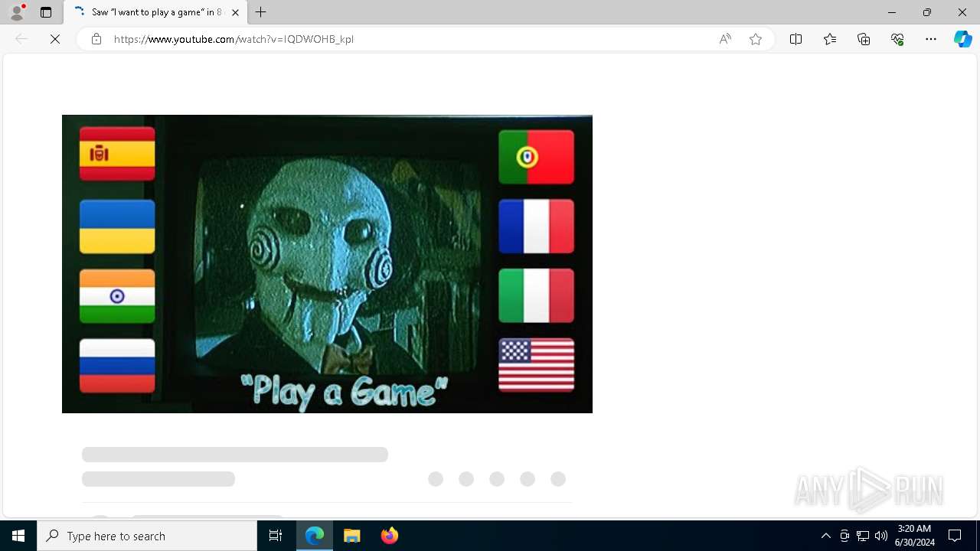
Task: Show hidden tray icons chevron
Action: click(826, 536)
